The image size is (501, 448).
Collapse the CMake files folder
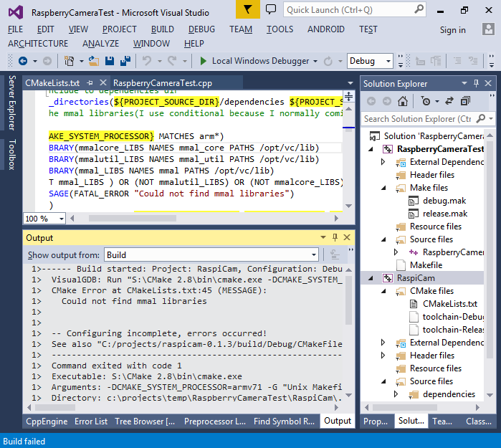(383, 291)
